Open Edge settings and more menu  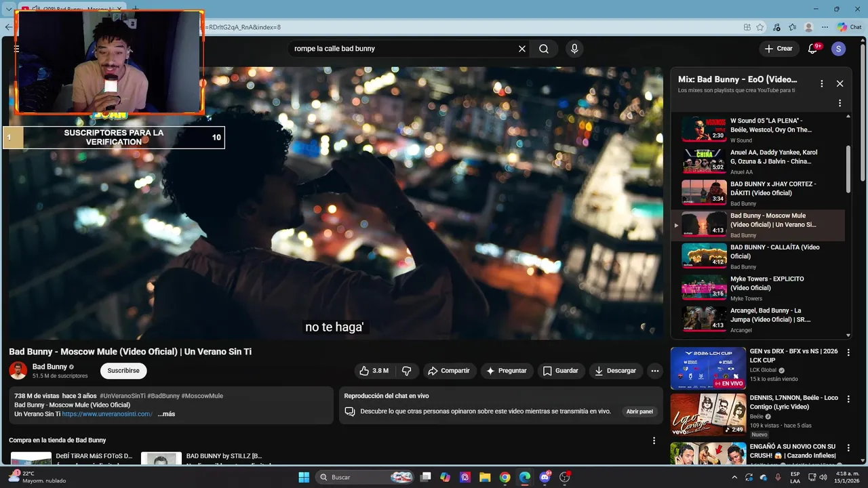825,27
